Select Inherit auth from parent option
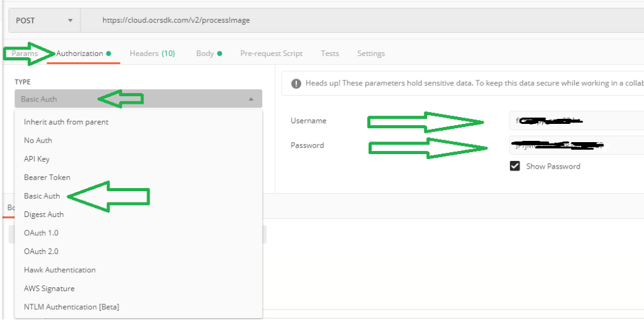The image size is (644, 322). coord(138,122)
